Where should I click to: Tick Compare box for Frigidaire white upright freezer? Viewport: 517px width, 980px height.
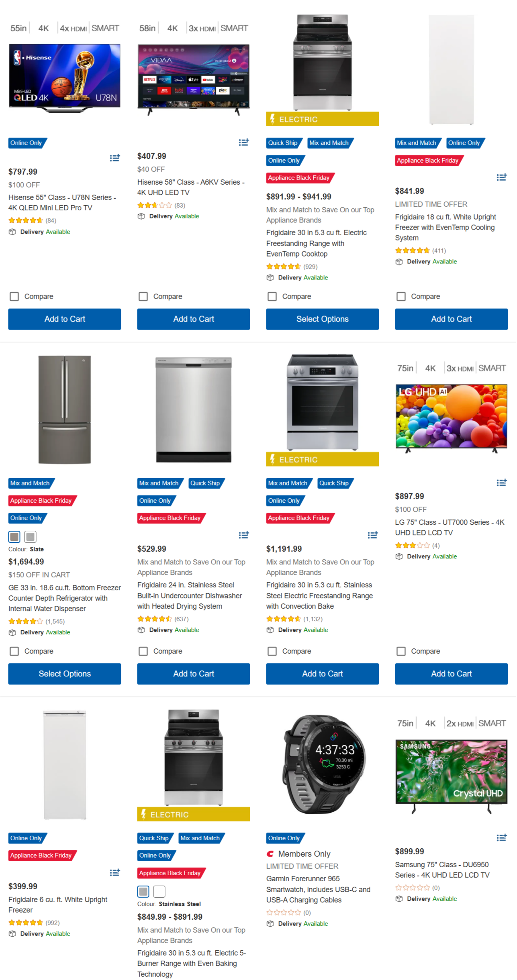[401, 296]
